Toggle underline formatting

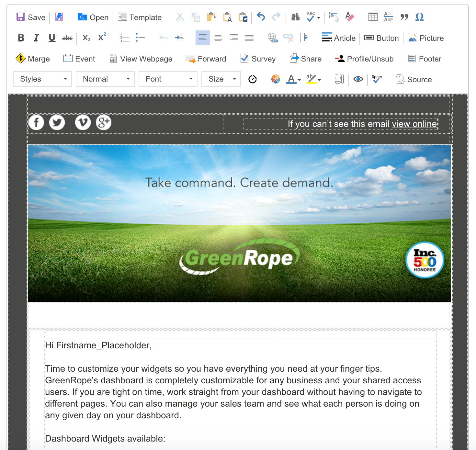pos(52,38)
